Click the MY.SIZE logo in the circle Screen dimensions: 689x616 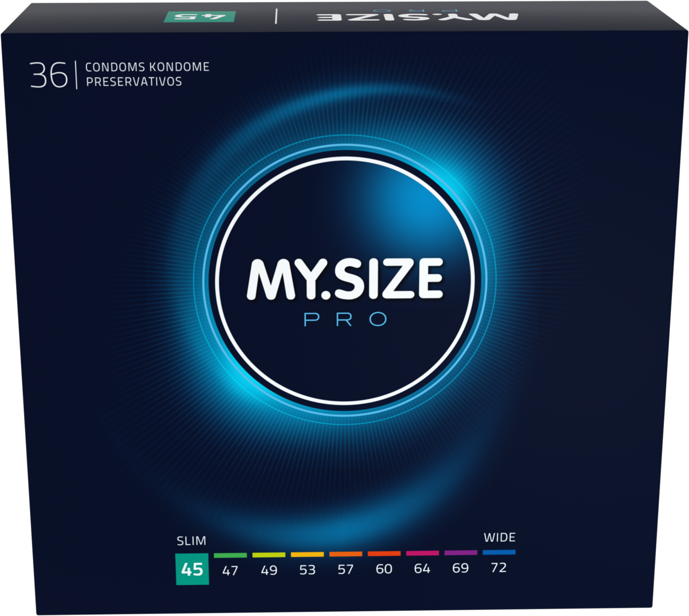click(345, 279)
